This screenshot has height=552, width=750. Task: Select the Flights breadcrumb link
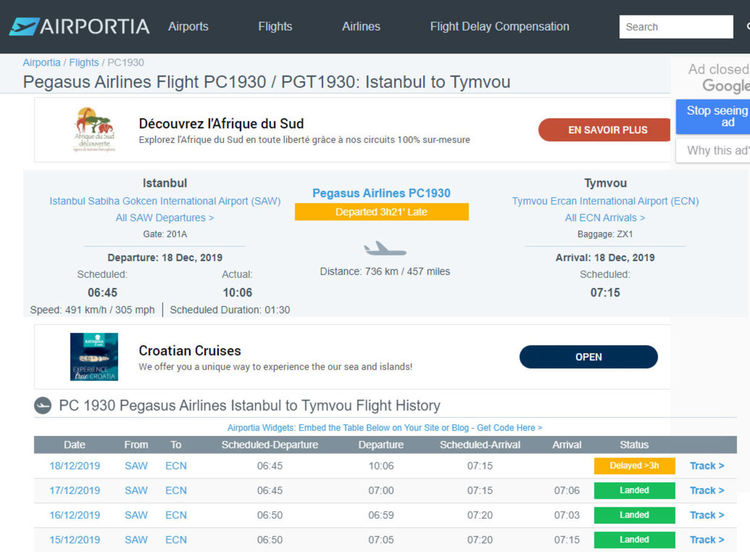pyautogui.click(x=84, y=63)
